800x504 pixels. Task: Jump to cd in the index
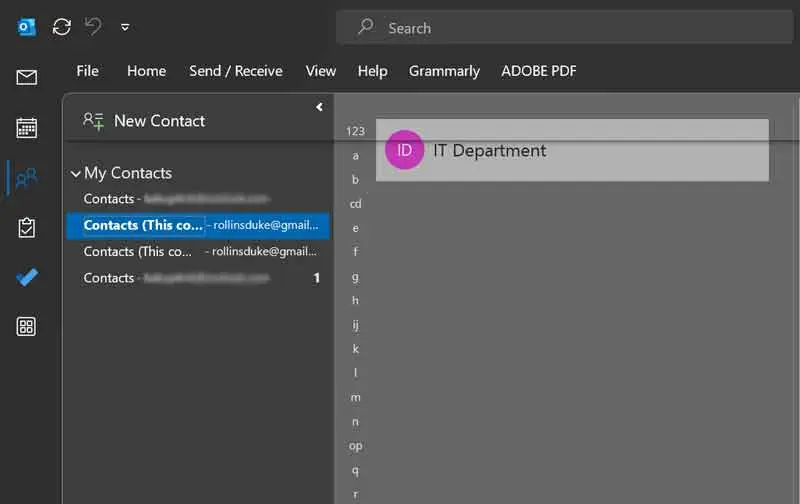(x=356, y=204)
